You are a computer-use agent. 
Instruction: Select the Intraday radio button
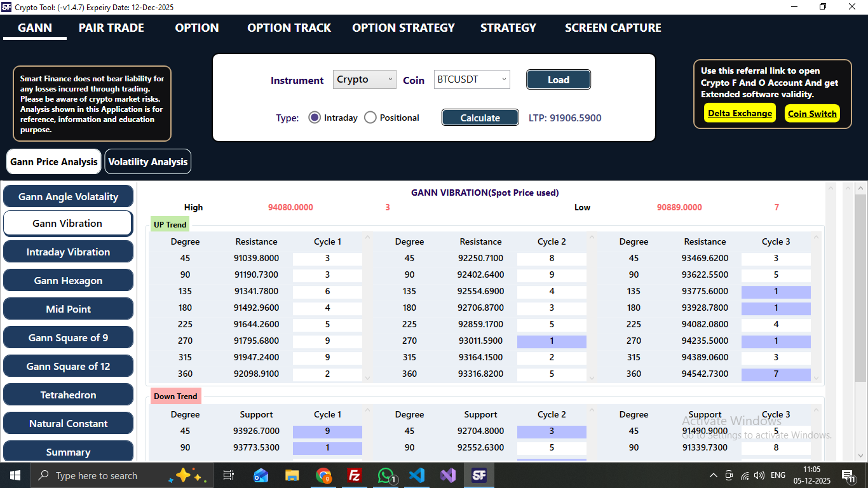[315, 117]
